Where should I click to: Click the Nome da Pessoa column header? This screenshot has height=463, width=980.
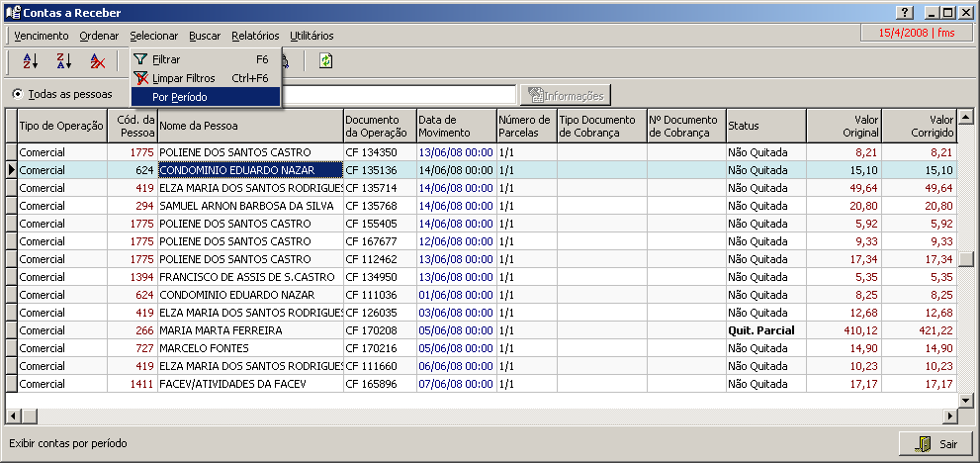[x=250, y=126]
